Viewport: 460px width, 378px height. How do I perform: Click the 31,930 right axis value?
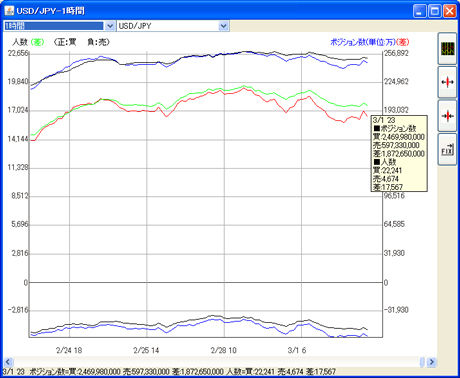coord(394,253)
